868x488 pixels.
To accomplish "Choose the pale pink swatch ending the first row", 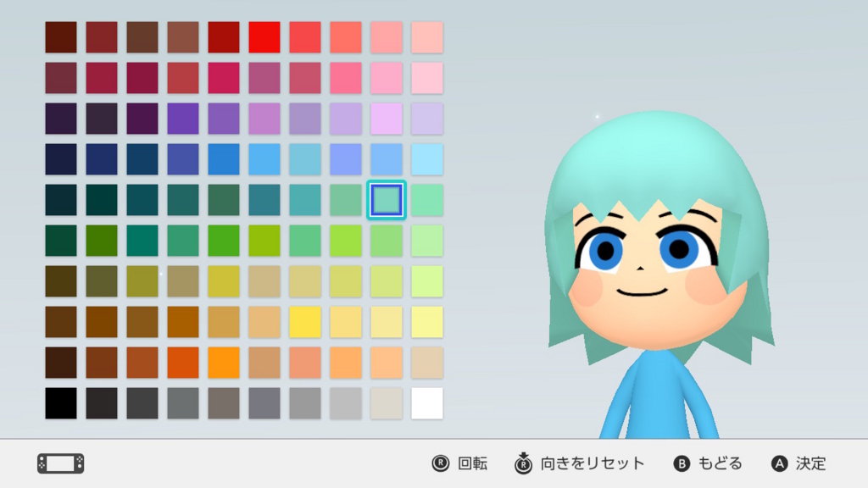I will [427, 37].
